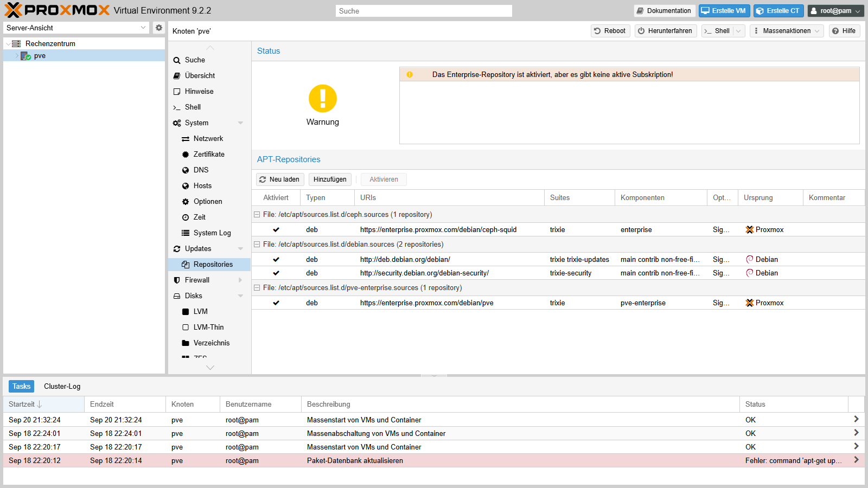Collapse debian.sources file group
Image resolution: width=868 pixels, height=488 pixels.
pyautogui.click(x=257, y=245)
